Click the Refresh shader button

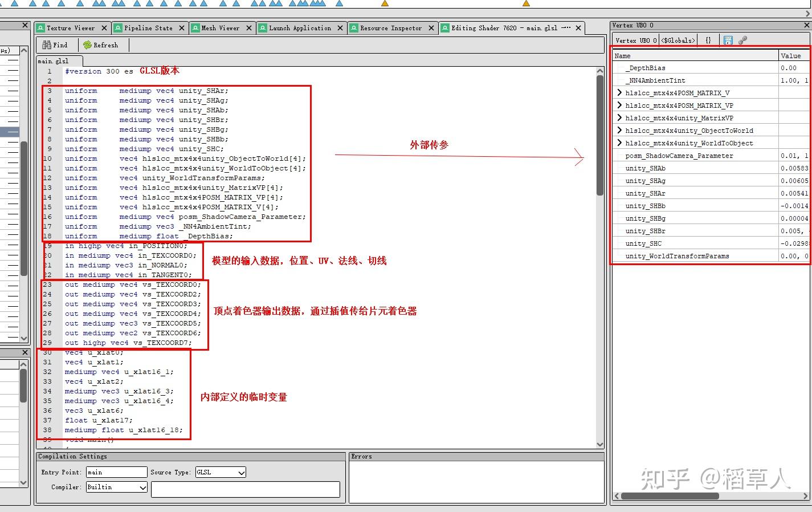click(x=100, y=45)
